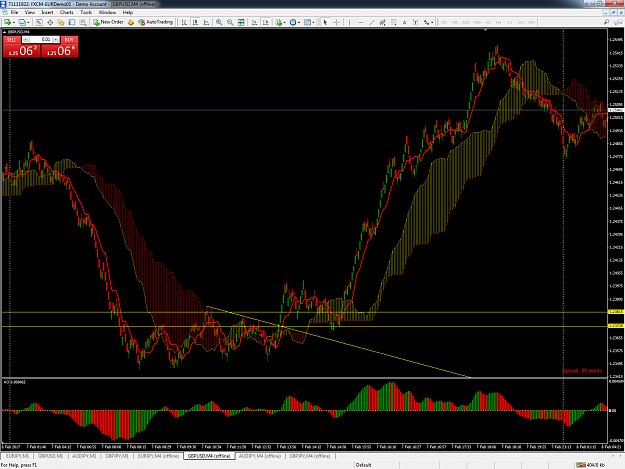Expand the Periods dropdown arrow

tap(299, 23)
